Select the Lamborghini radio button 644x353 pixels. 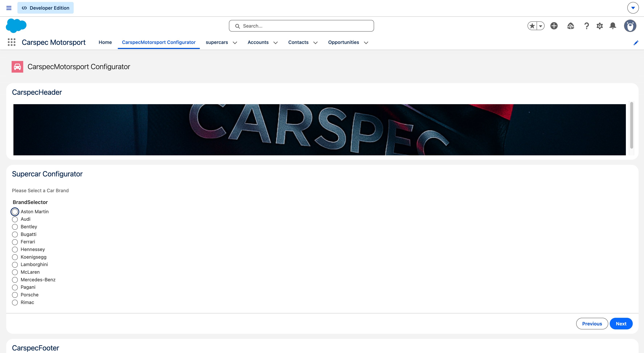(15, 265)
